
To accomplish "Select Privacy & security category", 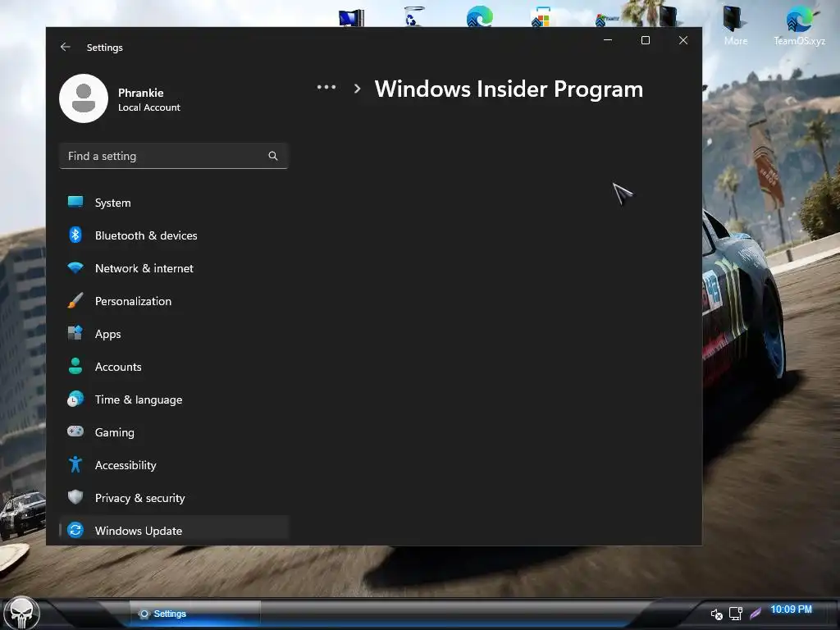I will tap(174, 498).
